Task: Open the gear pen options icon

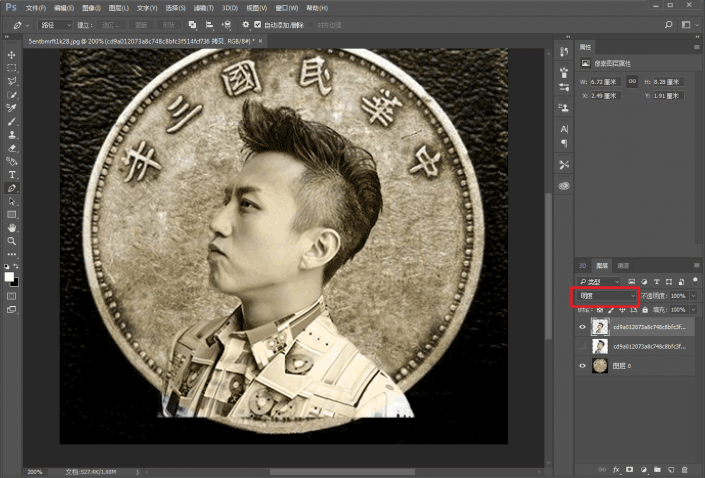Action: coord(245,25)
